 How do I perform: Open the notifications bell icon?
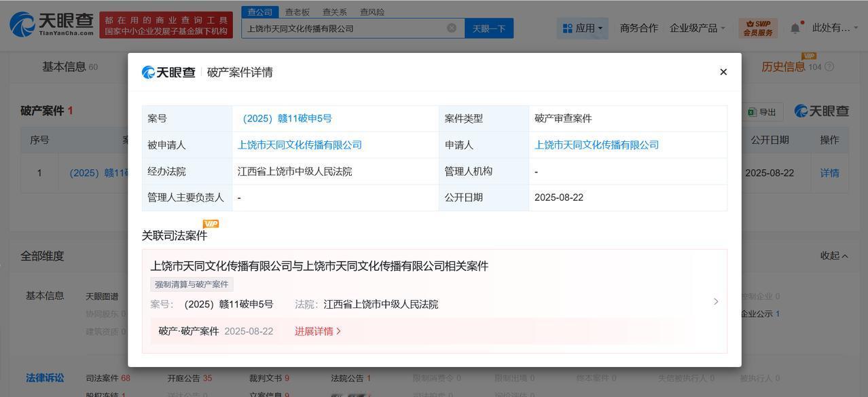pyautogui.click(x=795, y=28)
